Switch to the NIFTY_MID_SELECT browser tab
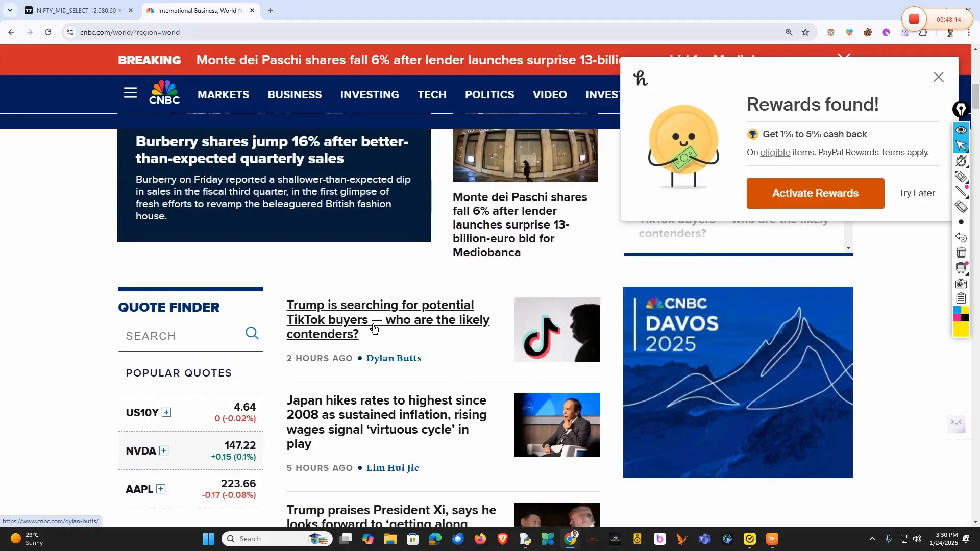The height and width of the screenshot is (551, 980). (77, 10)
